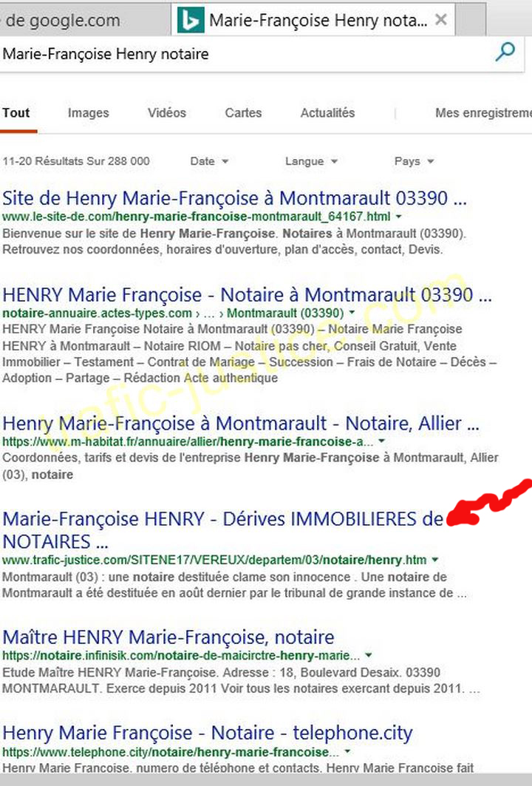The image size is (532, 786).
Task: Open the Images search tab
Action: click(88, 113)
